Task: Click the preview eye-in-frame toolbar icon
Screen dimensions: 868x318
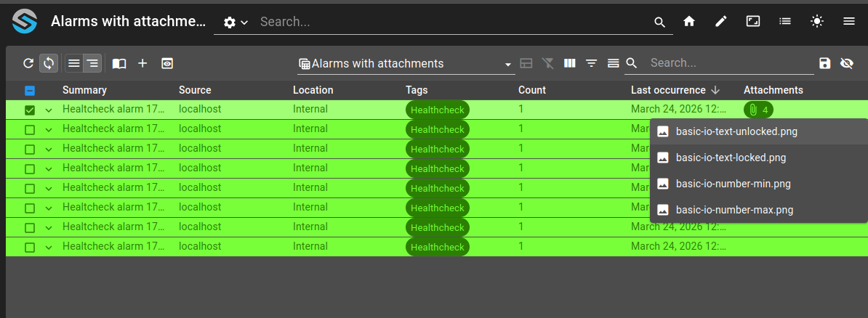Action: pyautogui.click(x=167, y=64)
